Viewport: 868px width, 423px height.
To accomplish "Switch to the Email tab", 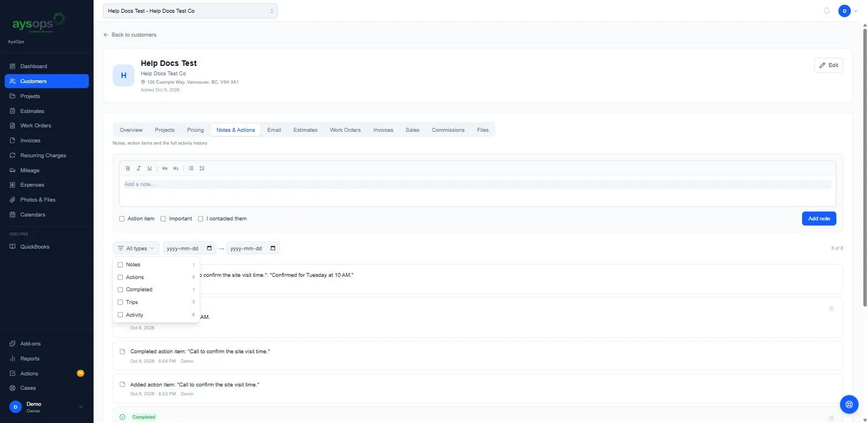I will pos(274,130).
